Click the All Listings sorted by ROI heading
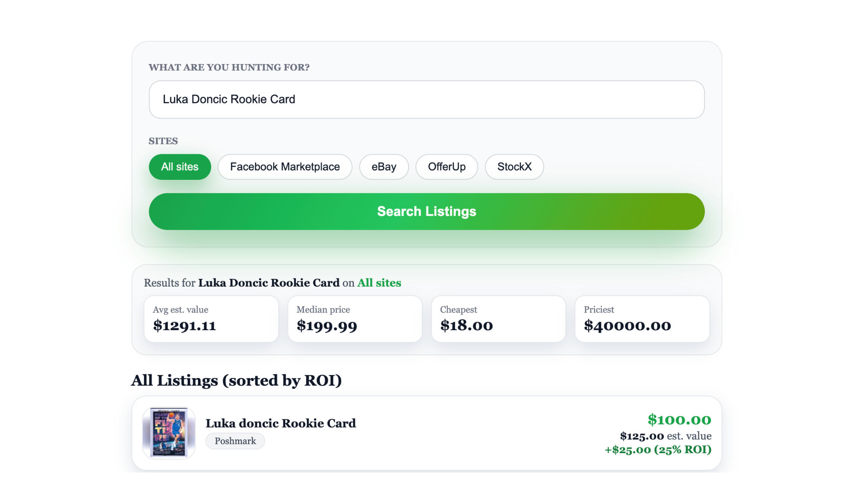Viewport: 855px width, 504px height. (236, 380)
